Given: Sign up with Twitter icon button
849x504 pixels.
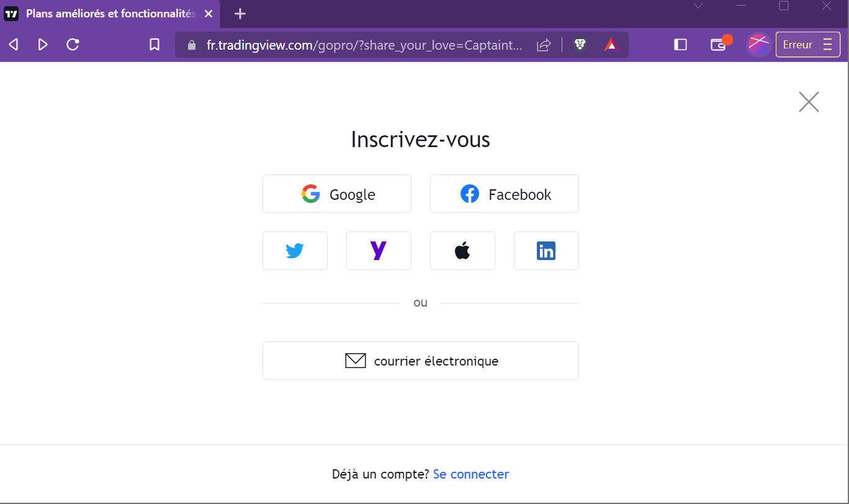Looking at the screenshot, I should tap(295, 251).
